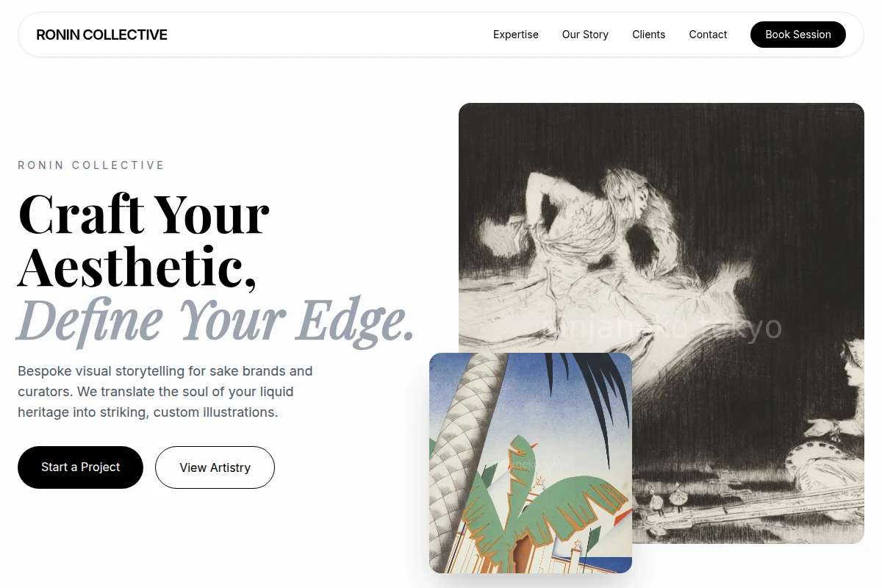Click the empty navbar space before Expertise
This screenshot has height=588, width=882.
click(331, 35)
